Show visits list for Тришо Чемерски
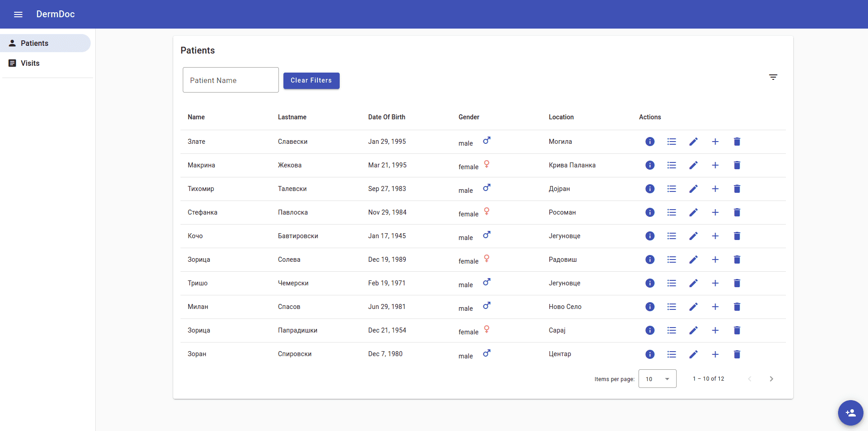868x431 pixels. (672, 283)
